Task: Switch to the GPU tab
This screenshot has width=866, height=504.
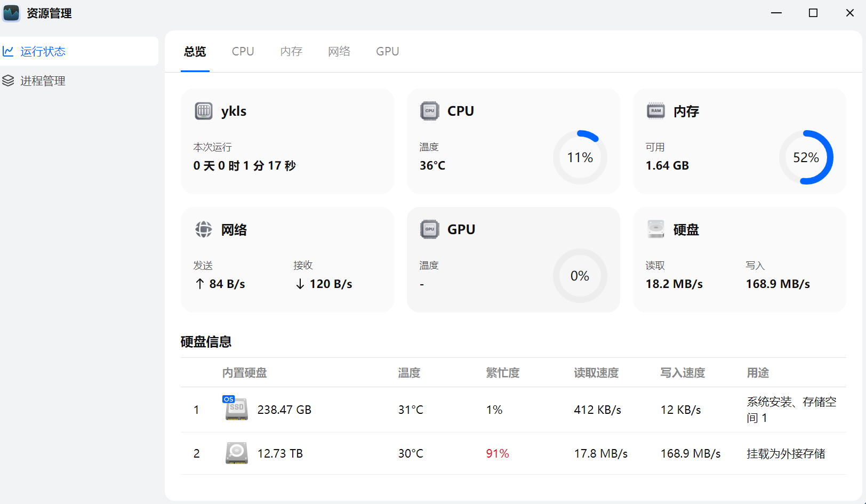Action: pos(388,51)
